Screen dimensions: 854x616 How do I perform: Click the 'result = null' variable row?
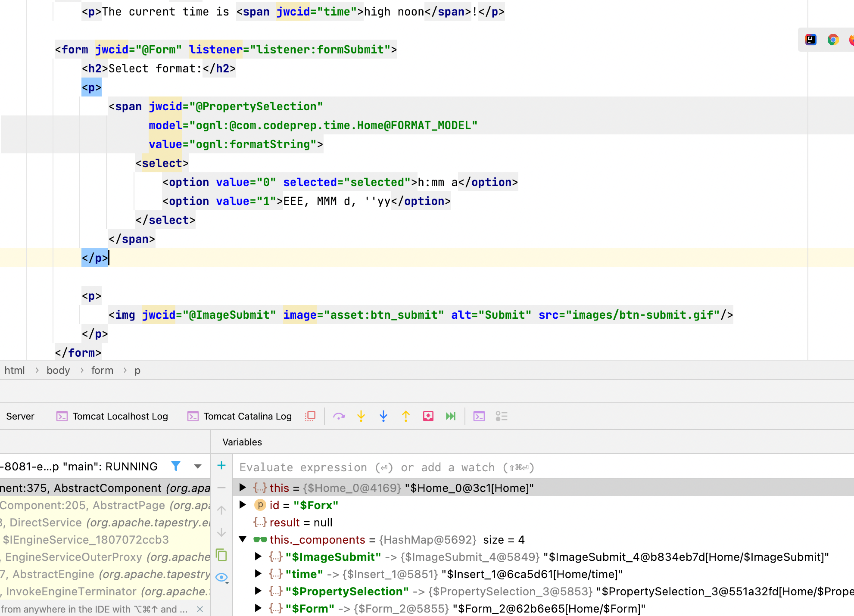click(543, 523)
